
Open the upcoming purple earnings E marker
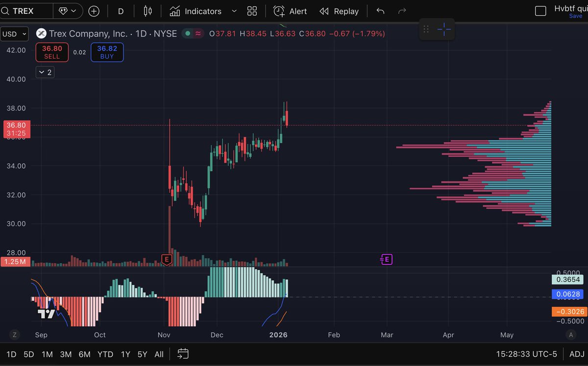[x=387, y=259]
